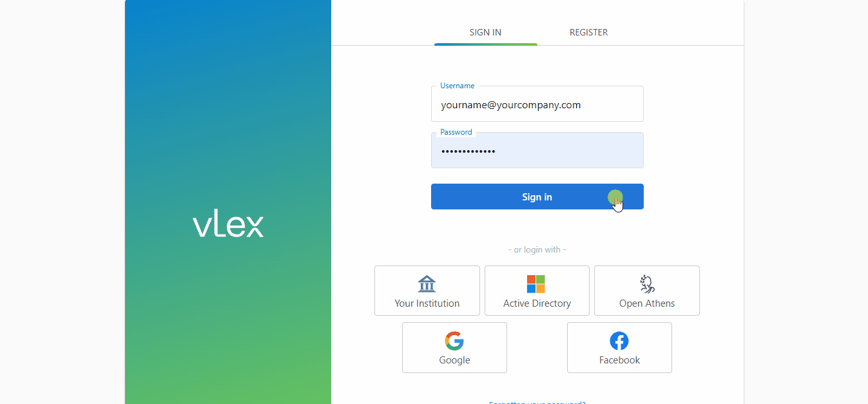Open the Forgotten your password link
The height and width of the screenshot is (404, 868).
tap(537, 401)
